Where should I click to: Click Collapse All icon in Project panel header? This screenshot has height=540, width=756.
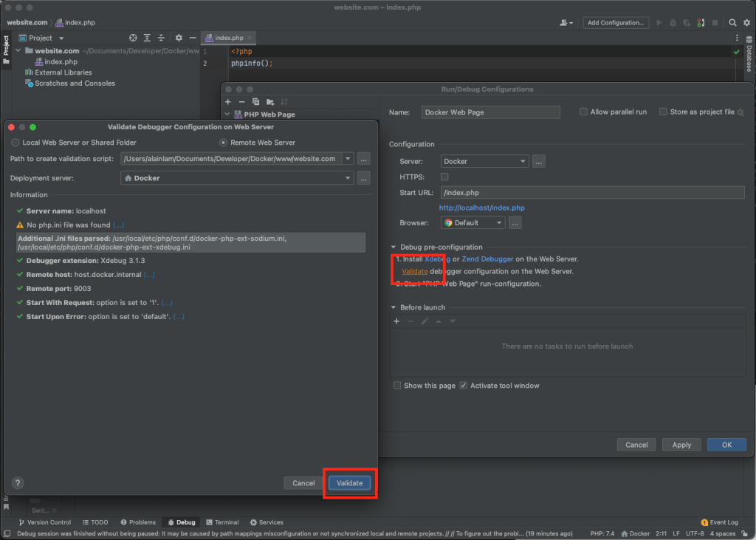[161, 38]
